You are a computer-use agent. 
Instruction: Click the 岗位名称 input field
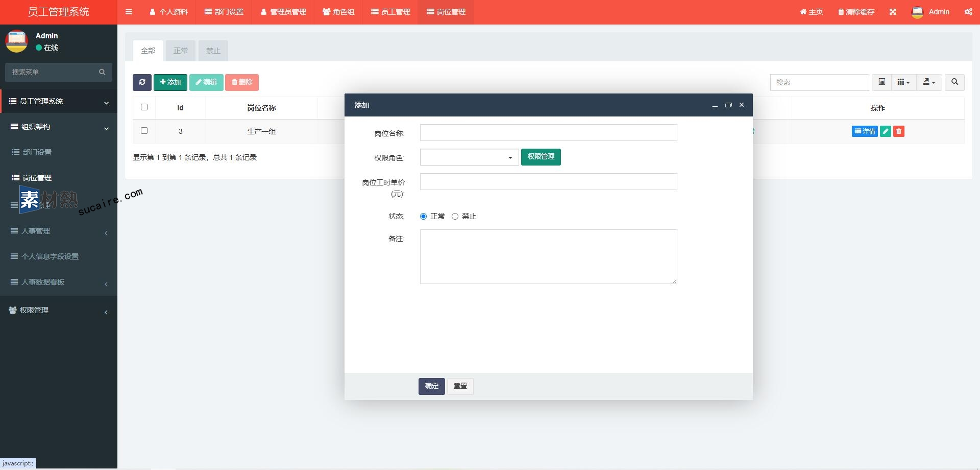pos(548,133)
